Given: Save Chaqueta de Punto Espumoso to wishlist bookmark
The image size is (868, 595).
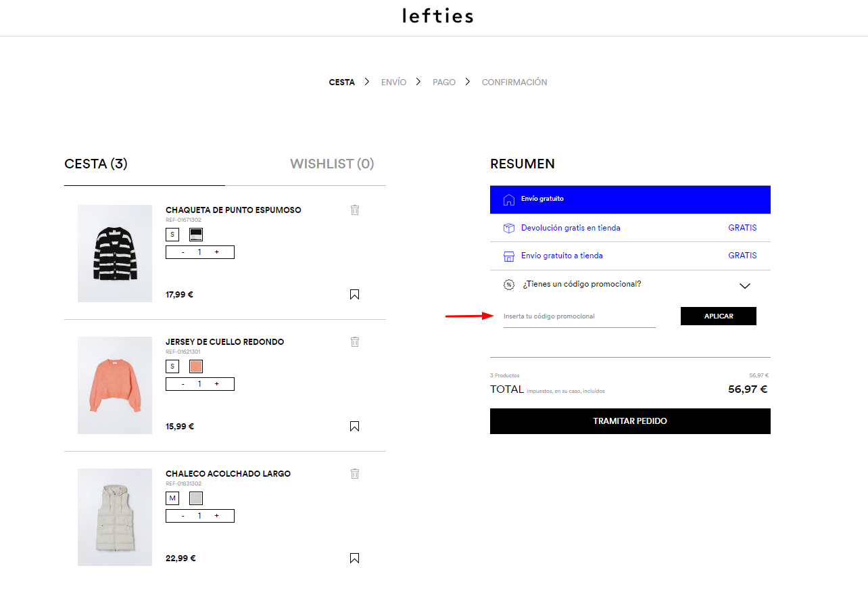Looking at the screenshot, I should pyautogui.click(x=355, y=294).
